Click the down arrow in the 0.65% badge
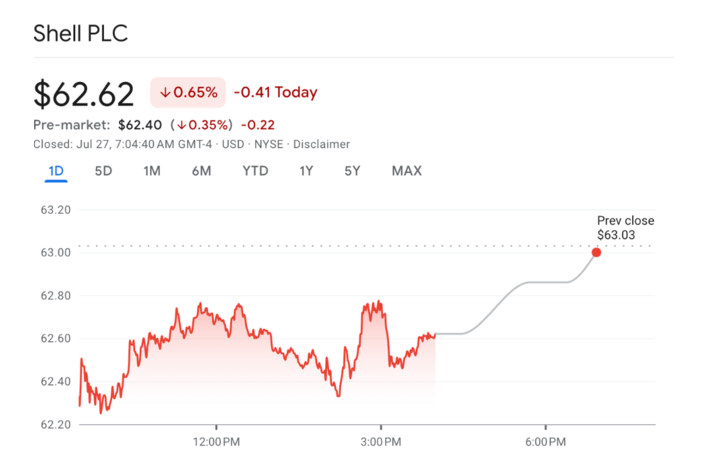Screen dimensions: 722x476 point(165,93)
